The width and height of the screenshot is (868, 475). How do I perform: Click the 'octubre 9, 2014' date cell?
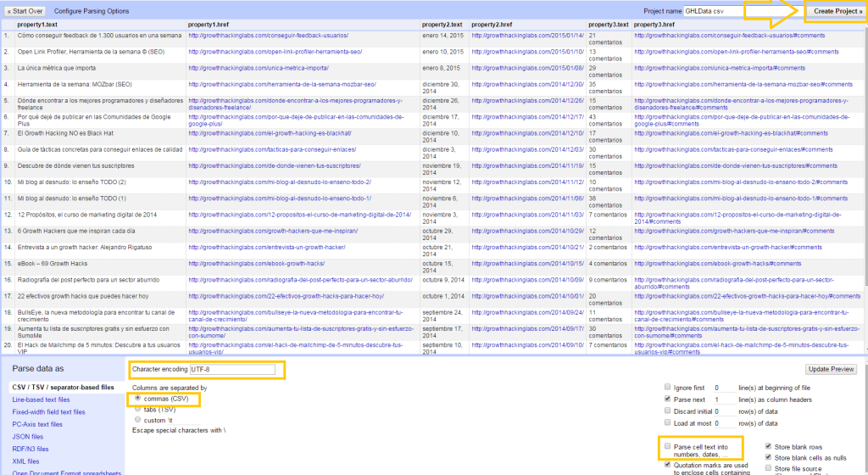tap(443, 280)
